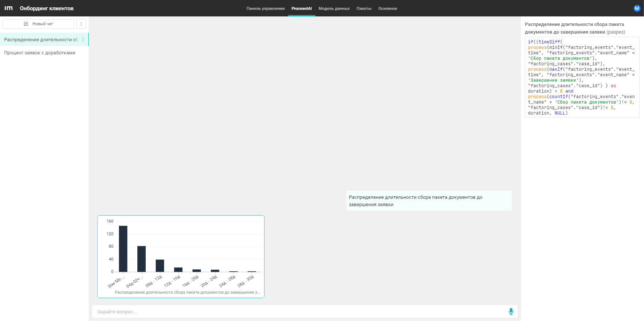
Task: Click the 28д – 32д axis label
Action: (x=246, y=281)
